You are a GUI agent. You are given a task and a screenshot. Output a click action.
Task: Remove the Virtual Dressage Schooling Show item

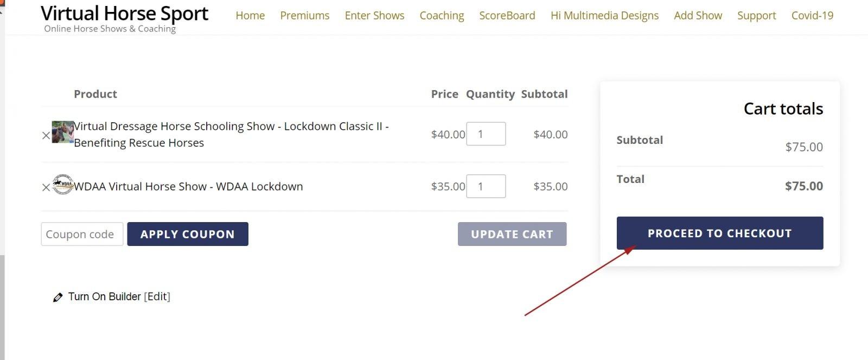pos(46,136)
